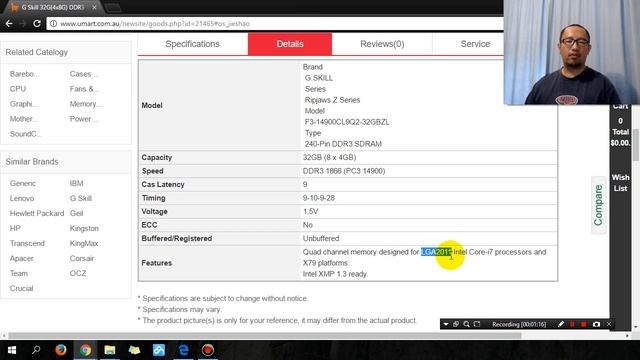Image resolution: width=640 pixels, height=360 pixels.
Task: Switch to the Specifications tab
Action: 193,44
